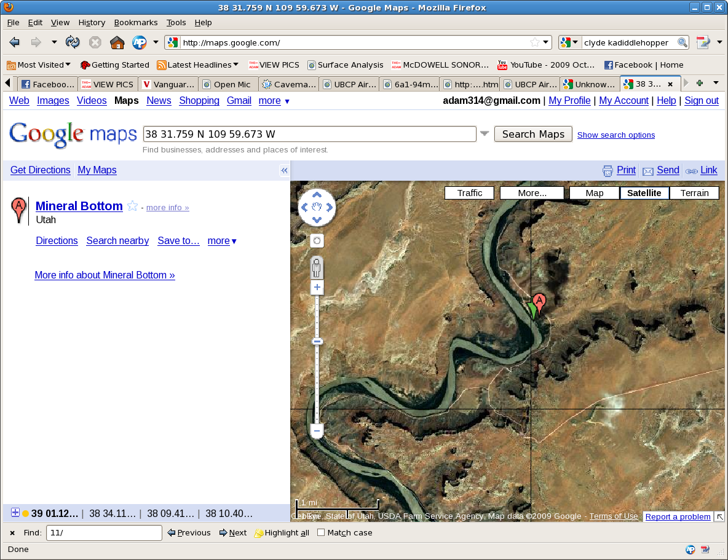Expand the 'more' dropdown under Mineral Bottom
Viewport: 728px width, 560px height.
[x=222, y=241]
